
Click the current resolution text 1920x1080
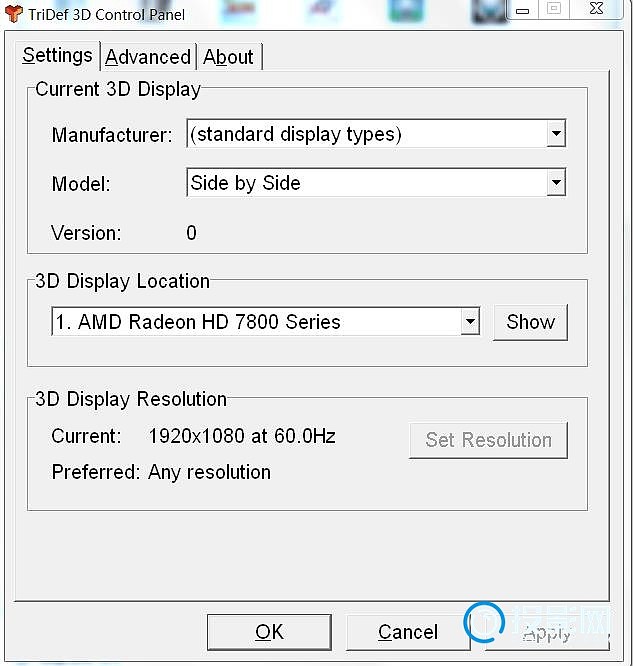tap(197, 436)
